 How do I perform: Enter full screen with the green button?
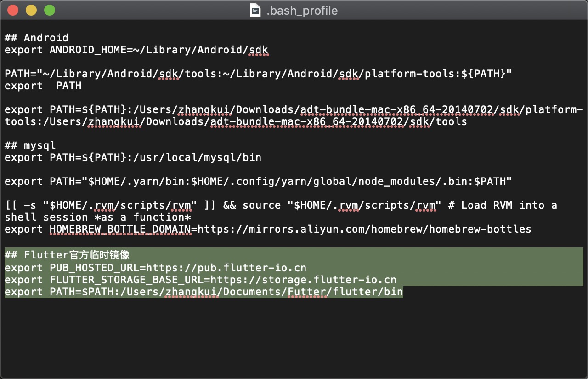coord(49,10)
